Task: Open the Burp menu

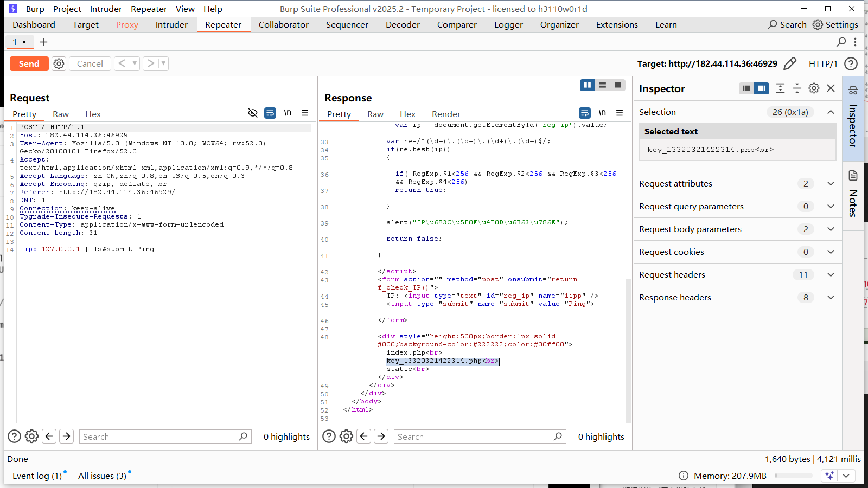Action: coord(35,9)
